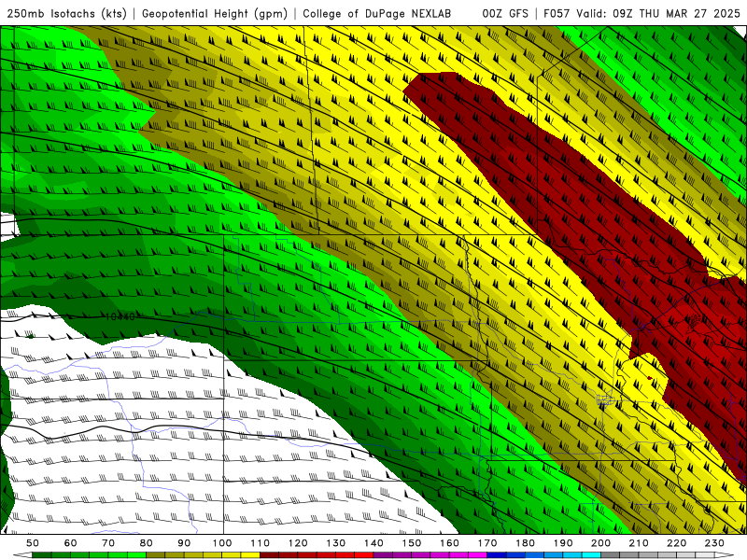Click the '180' color scale label
This screenshot has height=560, width=747.
(525, 543)
